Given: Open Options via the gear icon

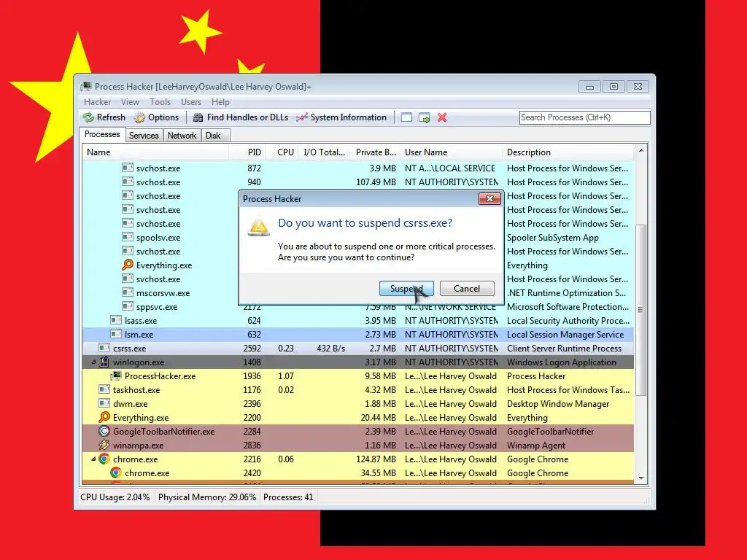Looking at the screenshot, I should pos(139,117).
